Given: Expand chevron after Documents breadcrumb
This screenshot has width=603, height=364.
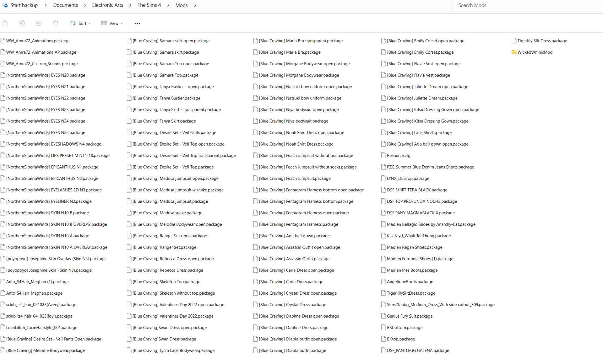Looking at the screenshot, I should pos(85,5).
